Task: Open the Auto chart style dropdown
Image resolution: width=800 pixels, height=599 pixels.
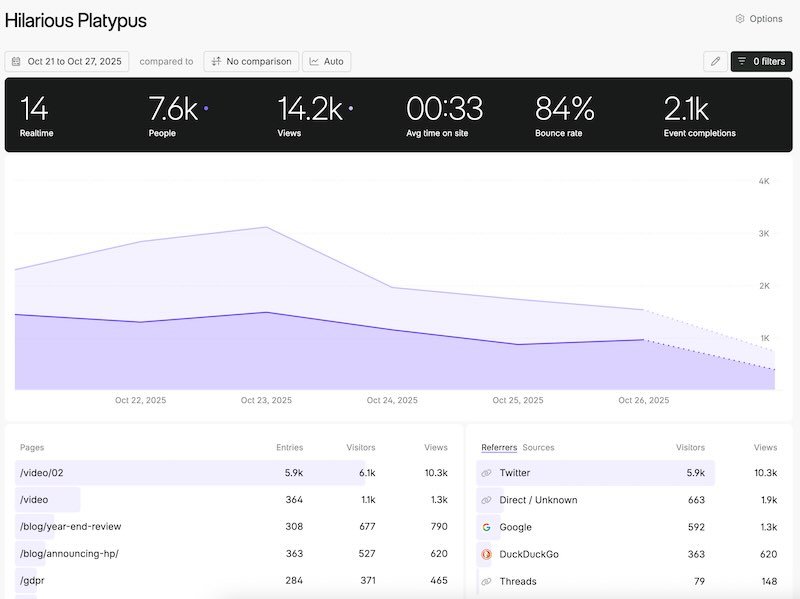Action: 327,61
